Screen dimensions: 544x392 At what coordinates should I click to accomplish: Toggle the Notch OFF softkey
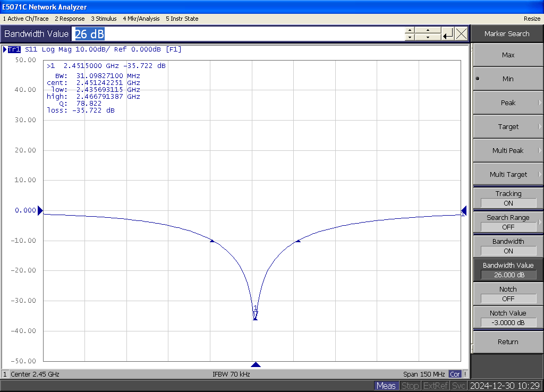click(508, 294)
